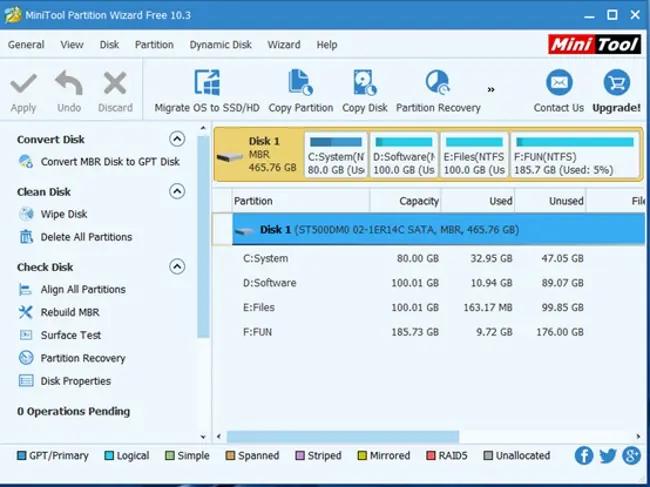650x487 pixels.
Task: Click the Discard X icon
Action: click(x=115, y=83)
